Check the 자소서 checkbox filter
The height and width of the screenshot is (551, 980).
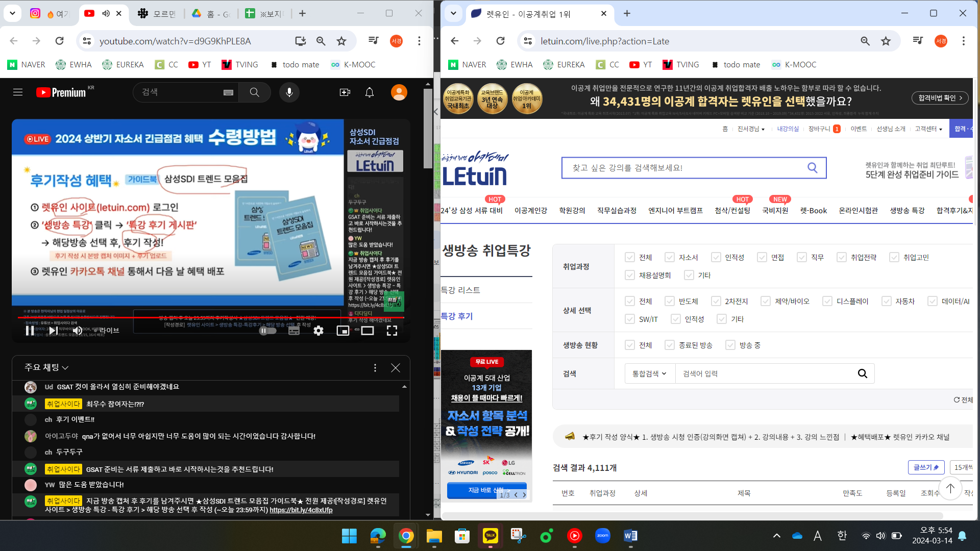tap(670, 257)
